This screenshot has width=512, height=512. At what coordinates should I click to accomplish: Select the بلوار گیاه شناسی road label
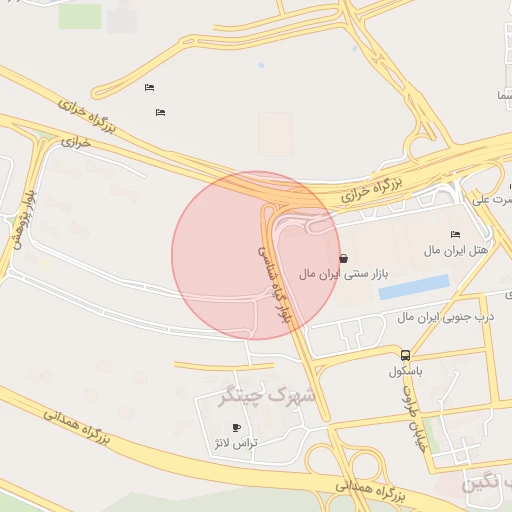[275, 285]
